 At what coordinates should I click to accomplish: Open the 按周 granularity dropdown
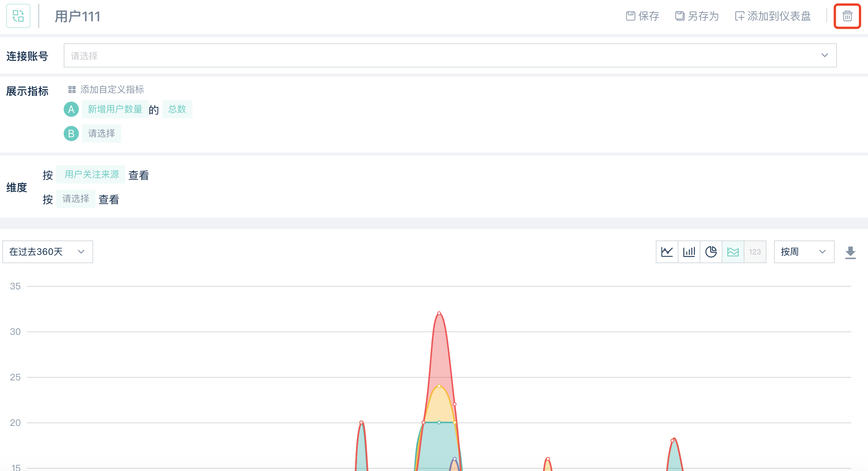(x=804, y=252)
